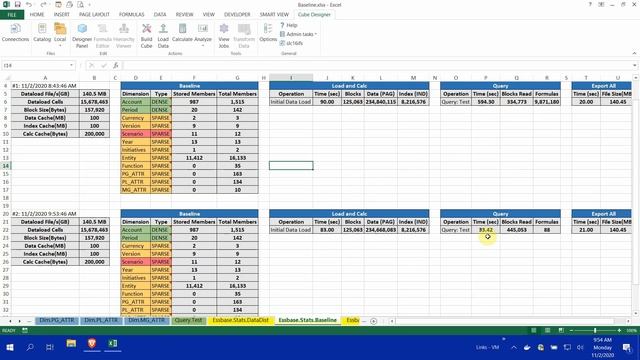Click the slc16dfs server entry

(x=291, y=43)
